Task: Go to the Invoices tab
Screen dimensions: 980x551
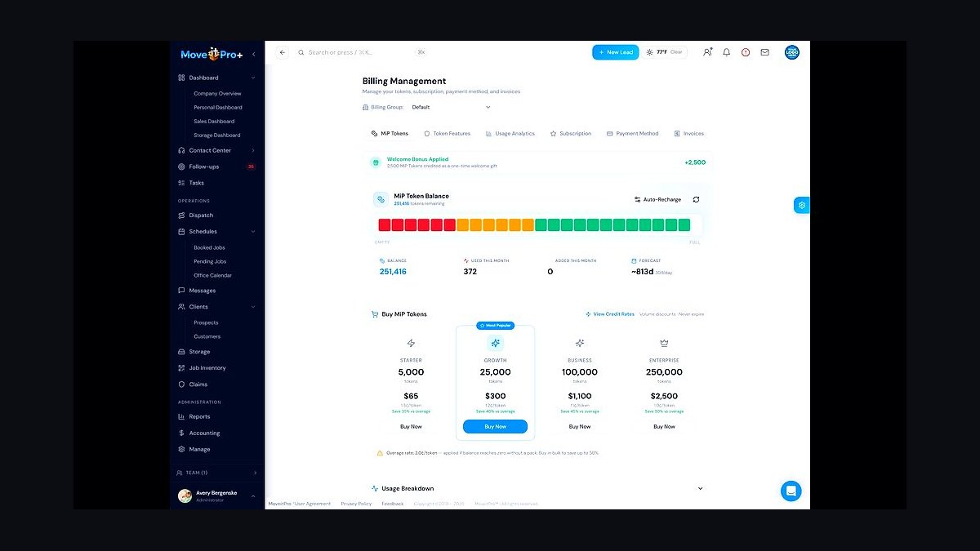Action: (688, 133)
